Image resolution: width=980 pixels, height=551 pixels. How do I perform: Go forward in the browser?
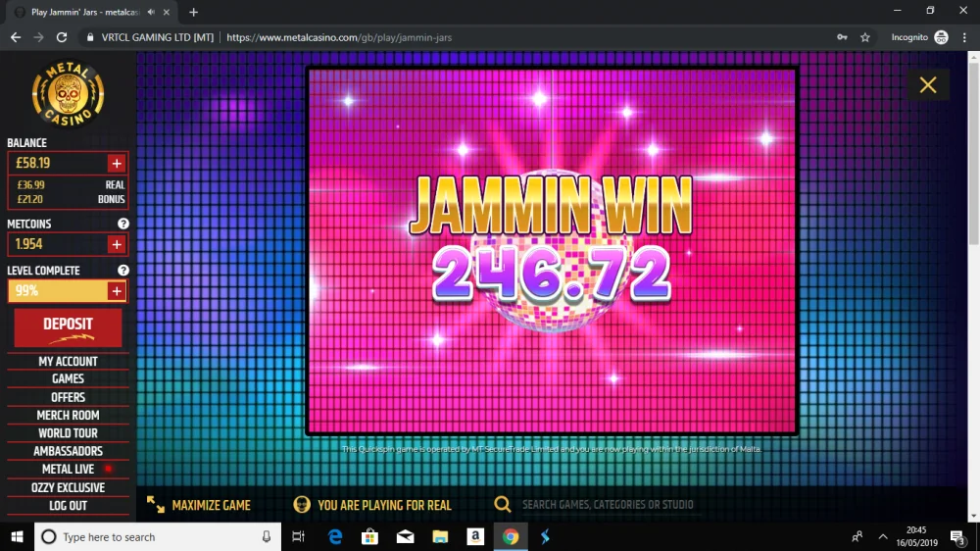click(39, 37)
